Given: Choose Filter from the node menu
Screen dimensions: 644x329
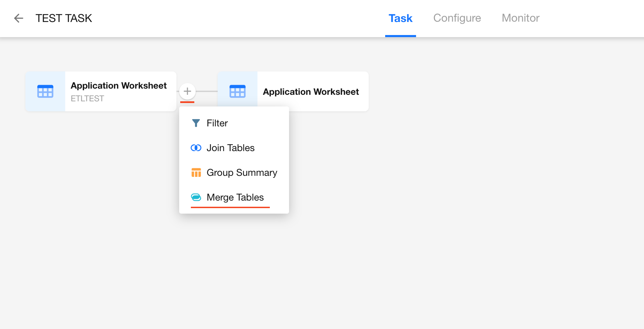Looking at the screenshot, I should (217, 123).
